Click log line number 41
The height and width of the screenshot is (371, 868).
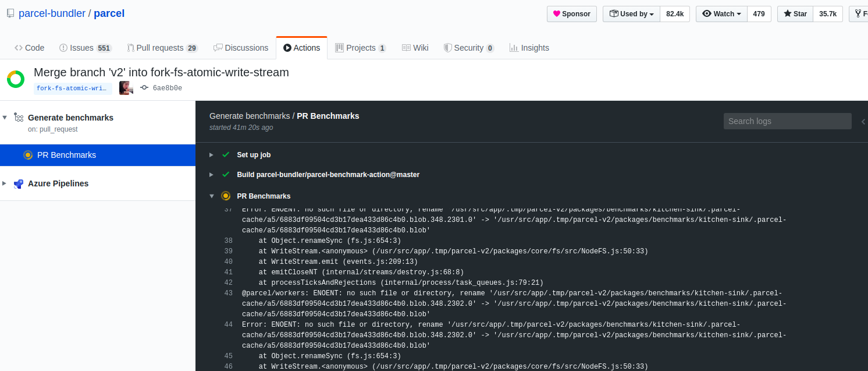228,273
